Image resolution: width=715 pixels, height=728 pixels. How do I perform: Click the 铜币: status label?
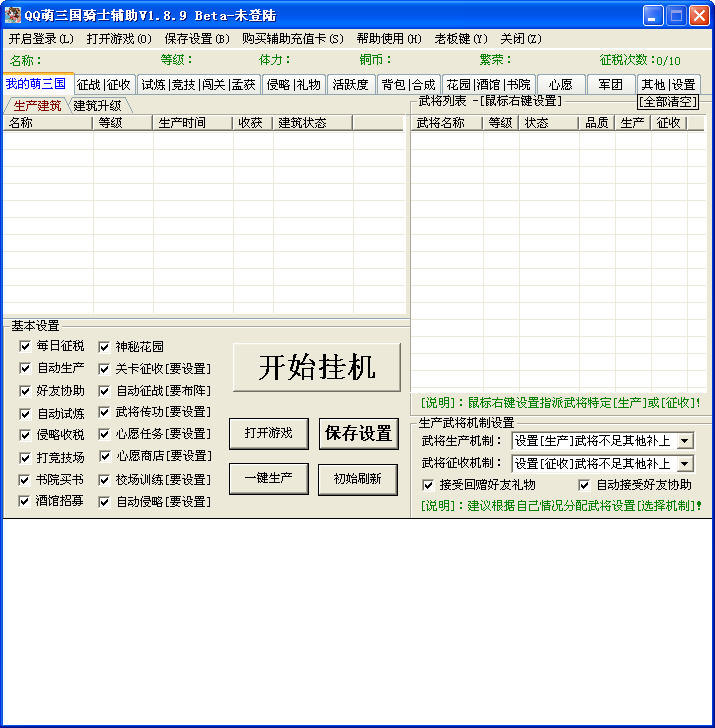[x=375, y=60]
